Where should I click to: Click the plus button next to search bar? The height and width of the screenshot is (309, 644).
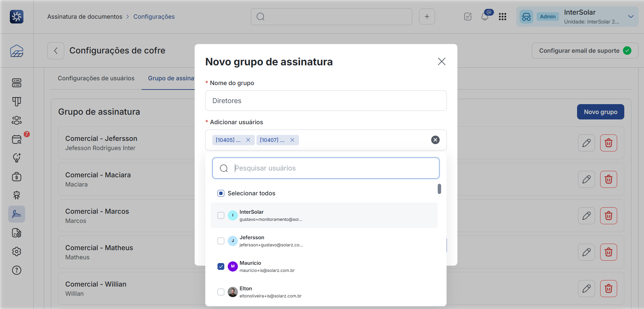[x=427, y=17]
